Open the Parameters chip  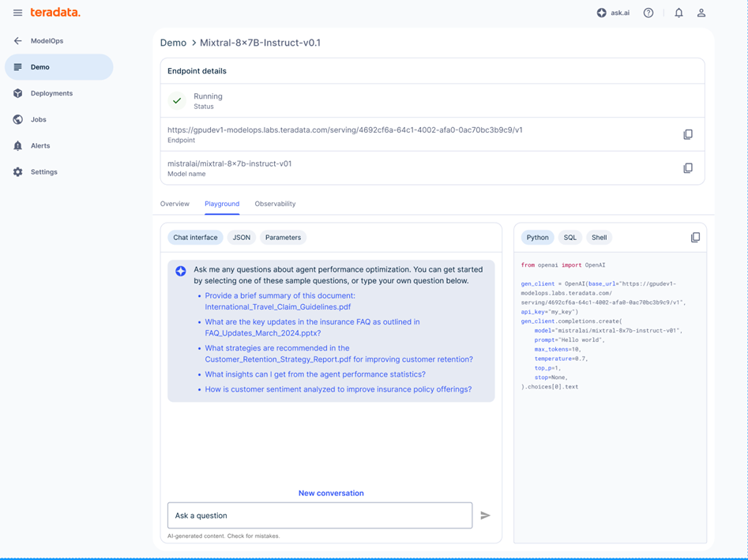[x=283, y=238]
